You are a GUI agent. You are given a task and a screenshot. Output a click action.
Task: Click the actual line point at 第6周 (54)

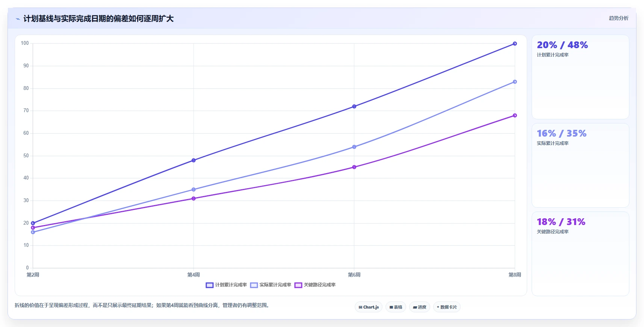(x=354, y=147)
